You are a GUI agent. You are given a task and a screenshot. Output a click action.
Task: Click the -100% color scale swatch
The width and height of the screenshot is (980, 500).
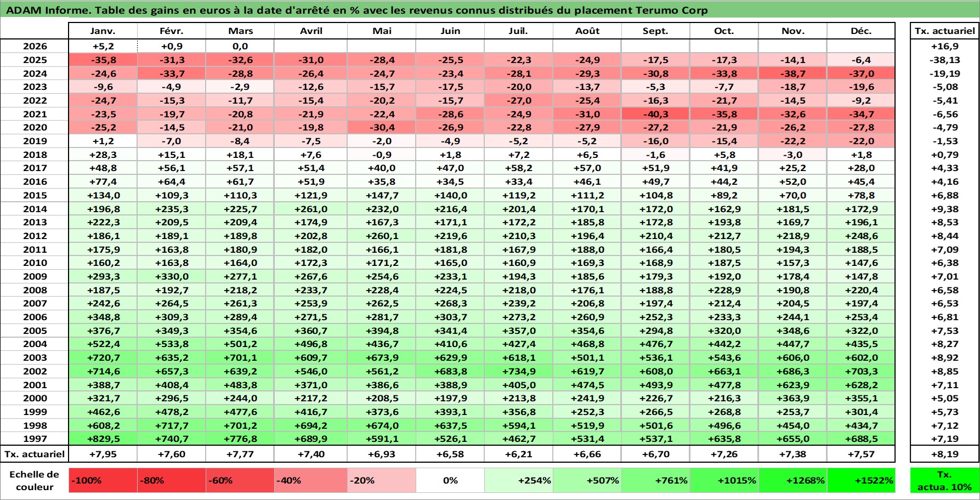pos(103,480)
